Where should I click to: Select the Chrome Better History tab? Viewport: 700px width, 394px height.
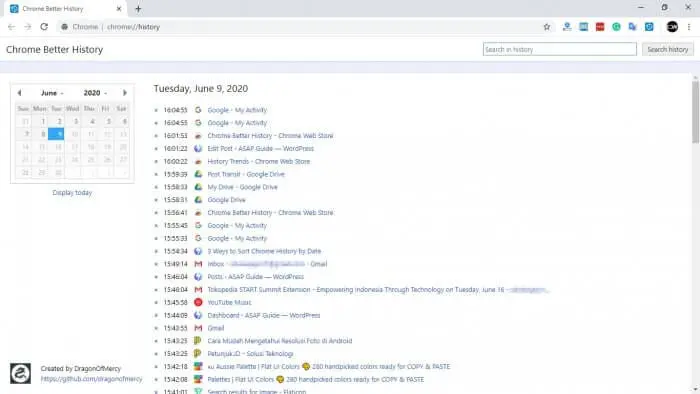click(x=66, y=8)
